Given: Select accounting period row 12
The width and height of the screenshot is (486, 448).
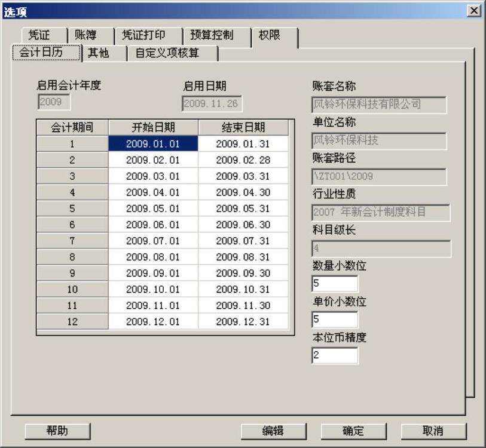Looking at the screenshot, I should 72,321.
